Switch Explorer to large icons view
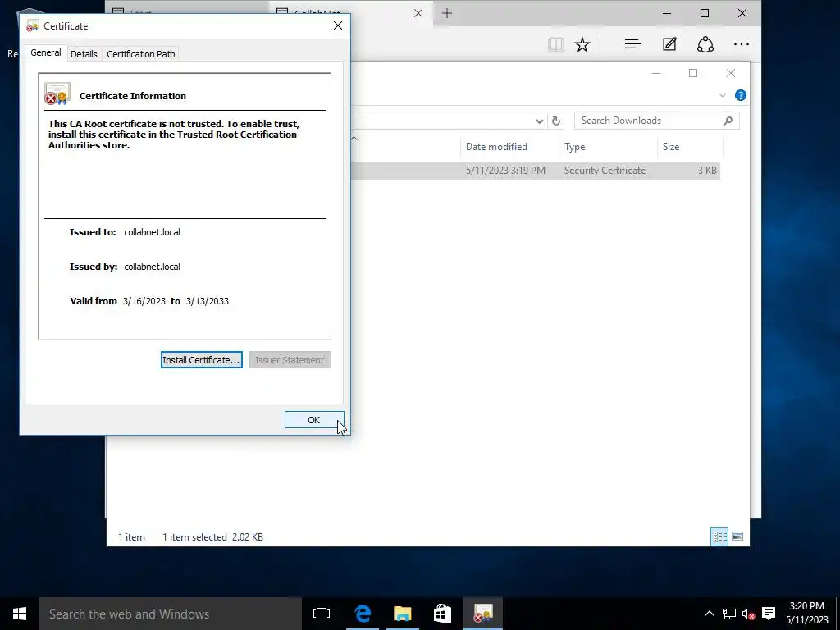This screenshot has width=840, height=630. 737,536
